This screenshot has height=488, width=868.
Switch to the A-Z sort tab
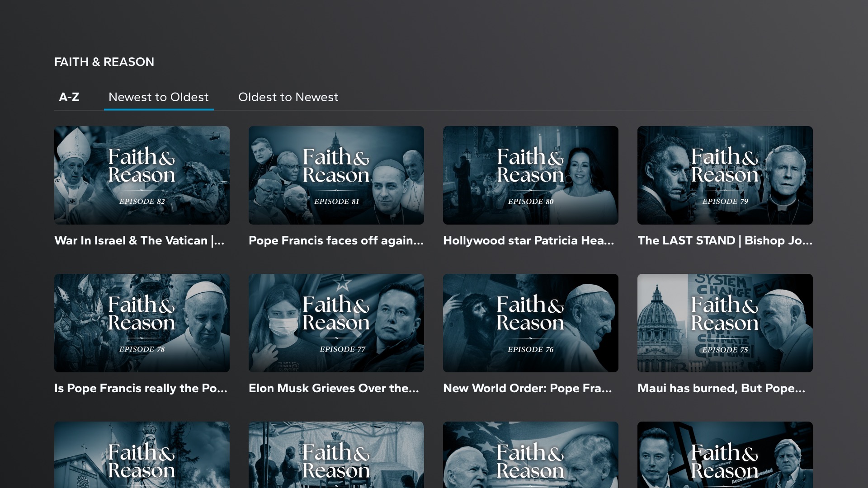69,97
